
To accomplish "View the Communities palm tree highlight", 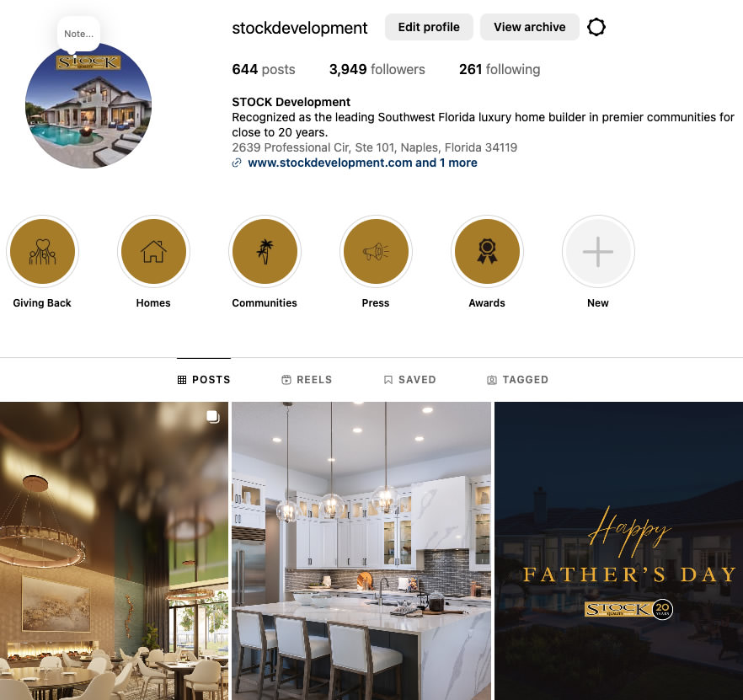I will tap(265, 252).
